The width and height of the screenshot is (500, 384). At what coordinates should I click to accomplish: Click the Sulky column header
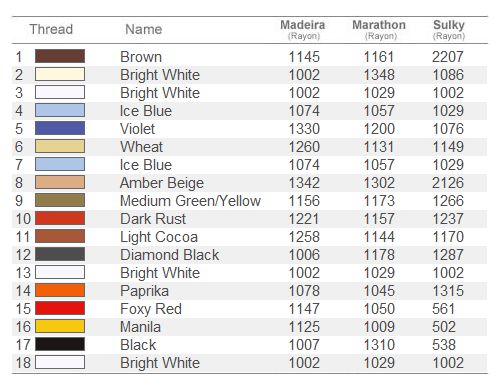pos(449,29)
